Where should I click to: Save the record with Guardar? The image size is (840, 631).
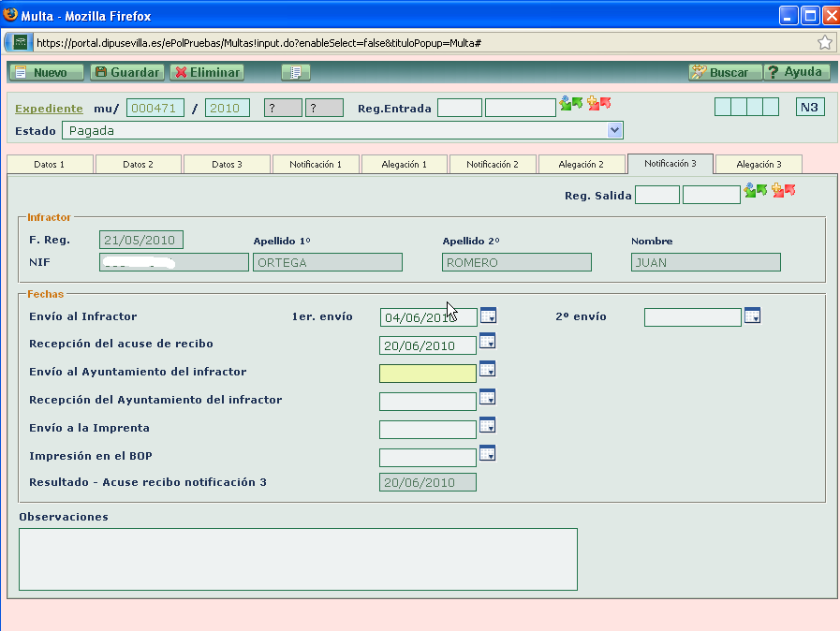127,72
